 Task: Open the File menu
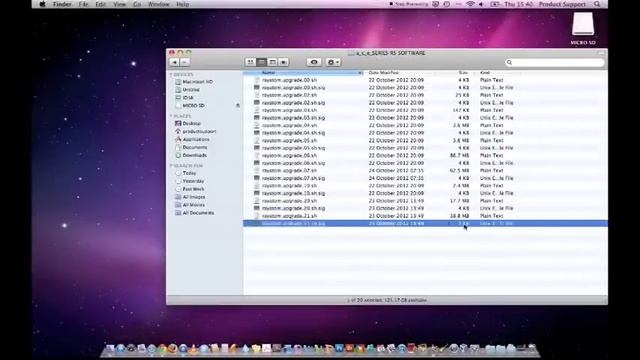[84, 4]
